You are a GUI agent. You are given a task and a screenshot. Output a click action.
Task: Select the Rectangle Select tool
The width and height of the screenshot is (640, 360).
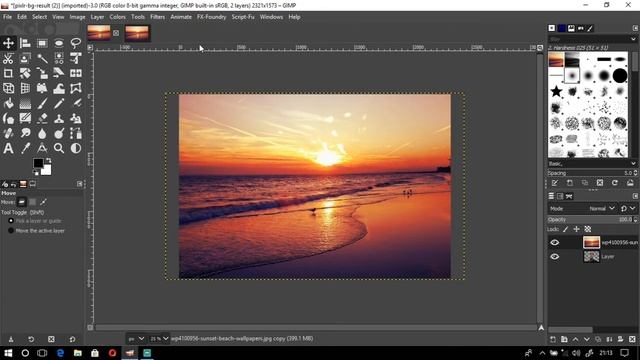click(x=42, y=43)
